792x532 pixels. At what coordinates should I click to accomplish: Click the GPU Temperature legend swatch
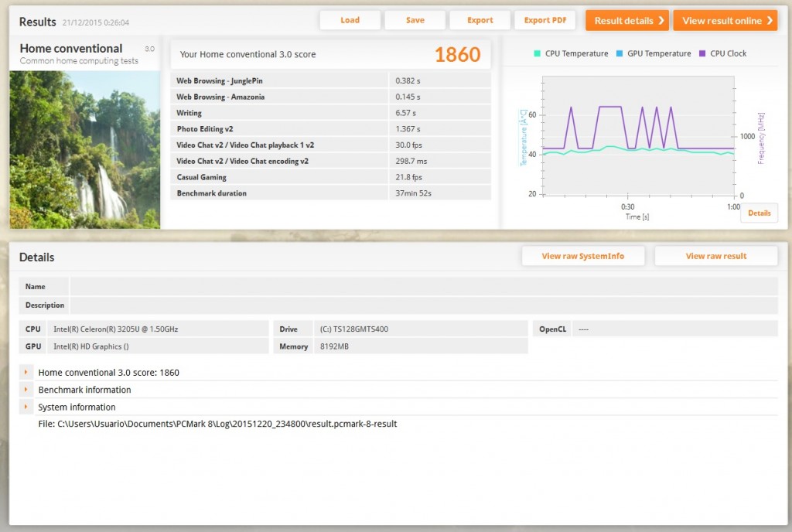pyautogui.click(x=620, y=54)
